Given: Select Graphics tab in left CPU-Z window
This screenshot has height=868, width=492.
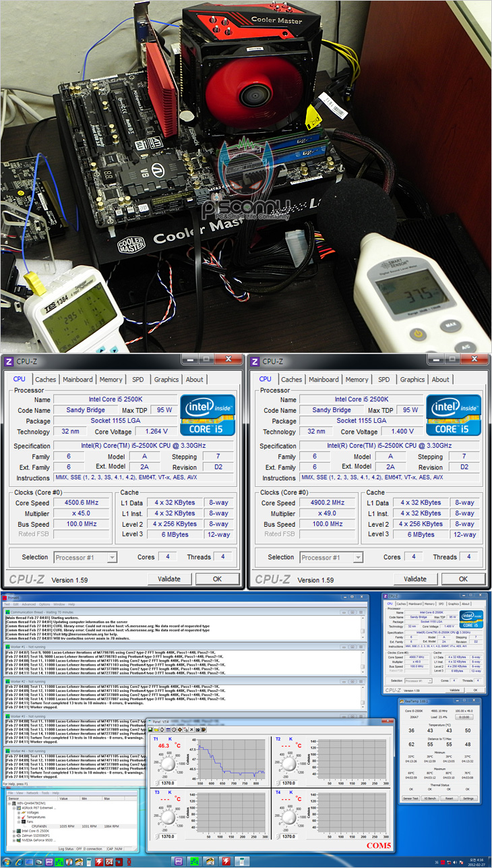Looking at the screenshot, I should (166, 380).
